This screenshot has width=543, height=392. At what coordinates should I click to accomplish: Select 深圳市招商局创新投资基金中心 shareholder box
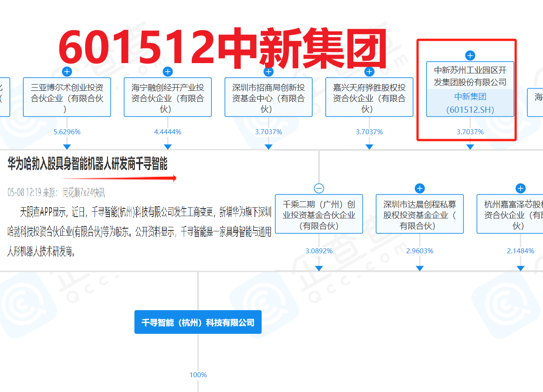[x=268, y=98]
